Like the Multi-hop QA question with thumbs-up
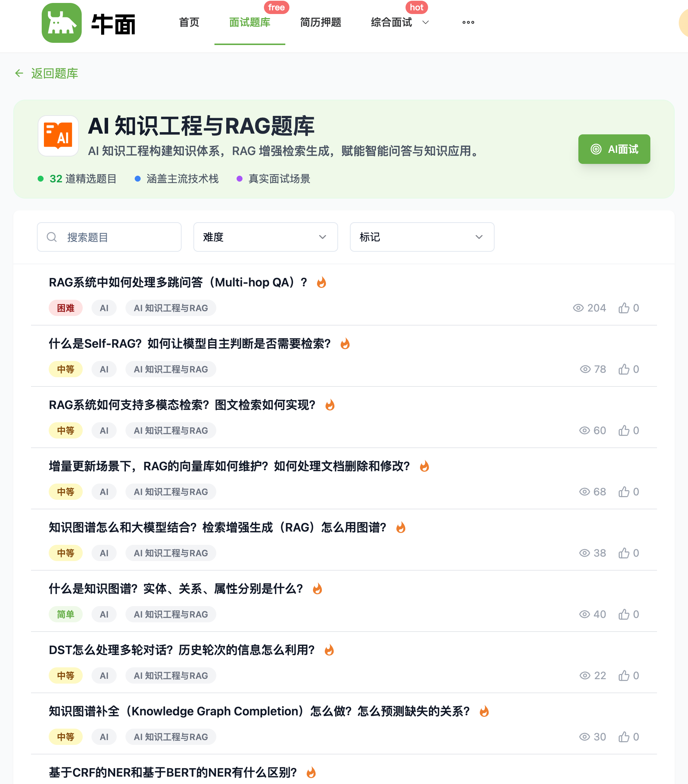 point(623,308)
